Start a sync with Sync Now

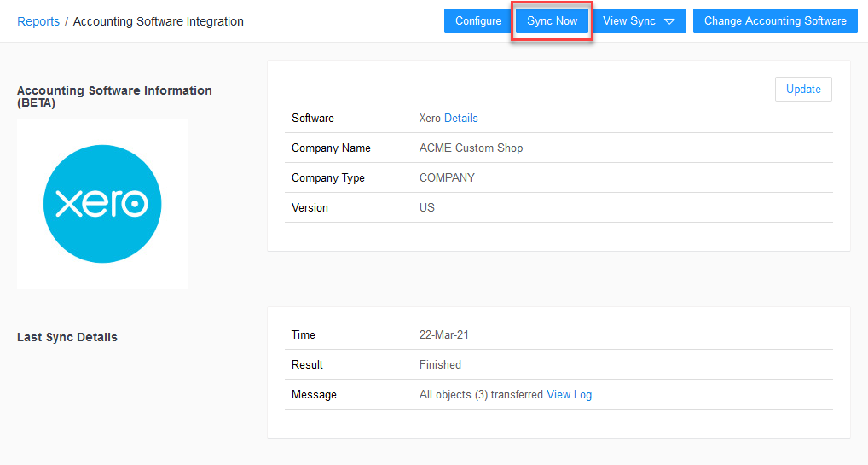coord(552,21)
